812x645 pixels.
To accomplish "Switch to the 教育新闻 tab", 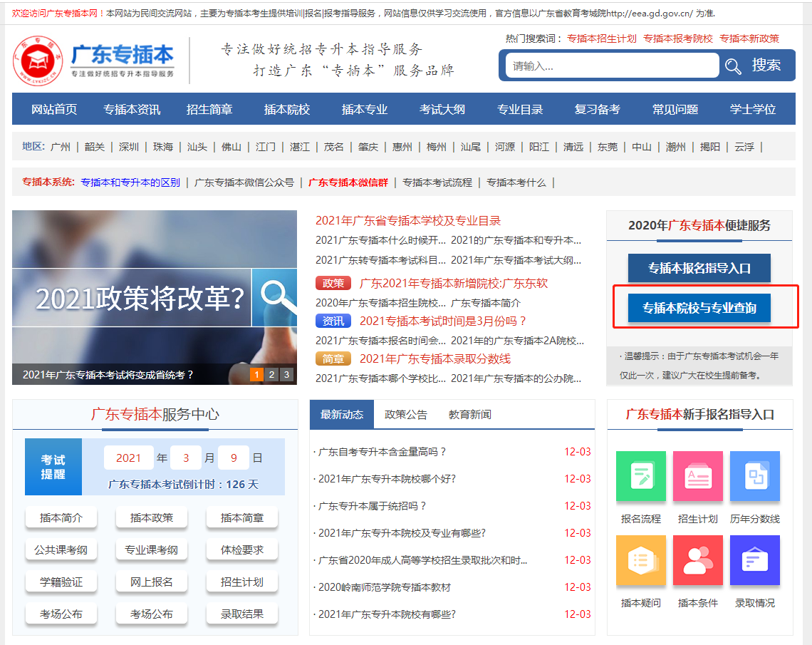I will pos(469,414).
